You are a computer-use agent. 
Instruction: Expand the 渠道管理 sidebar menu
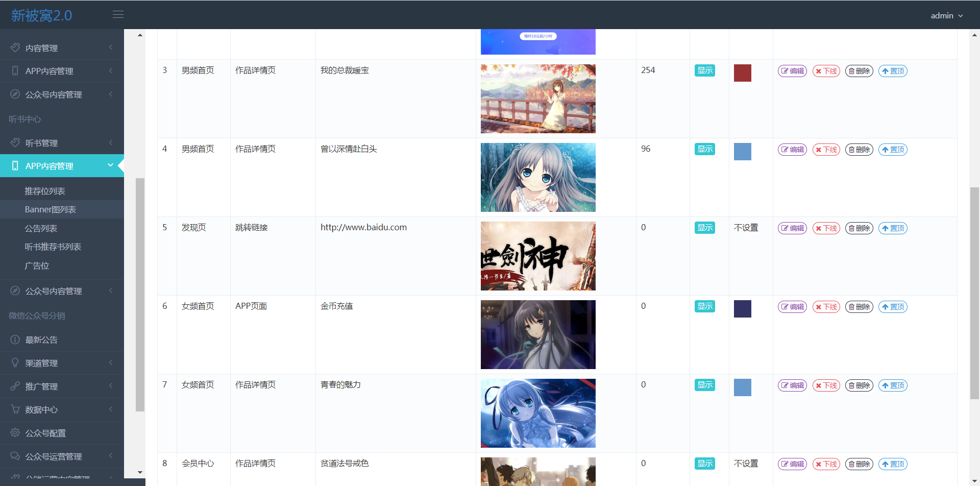point(62,362)
